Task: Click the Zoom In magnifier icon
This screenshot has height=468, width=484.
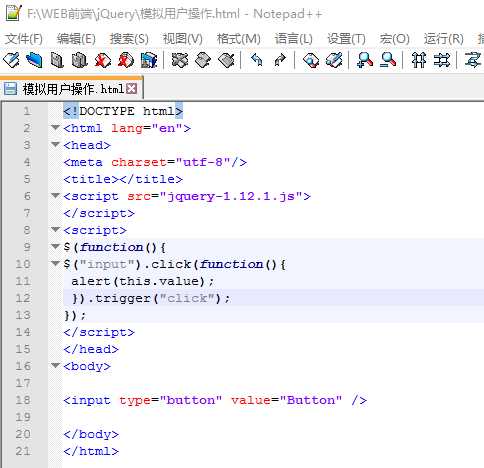Action: (x=365, y=60)
